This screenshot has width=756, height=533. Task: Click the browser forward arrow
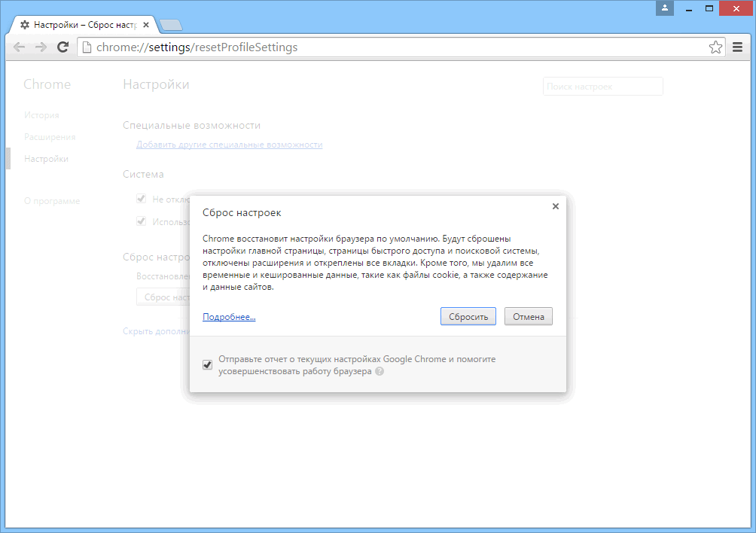pos(41,47)
